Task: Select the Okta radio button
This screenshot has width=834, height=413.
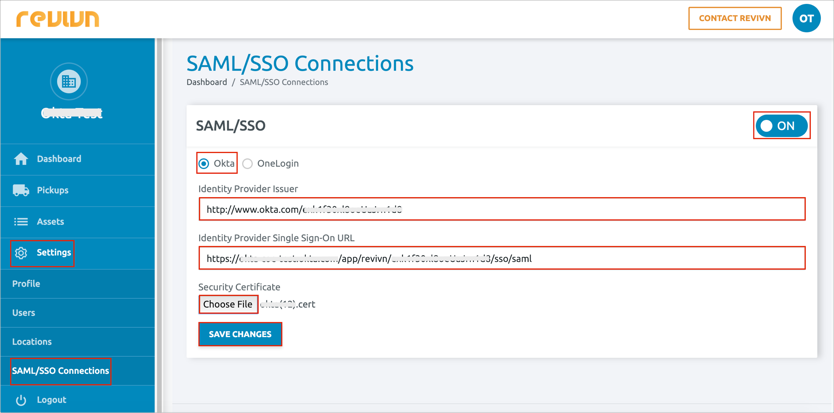Action: tap(204, 164)
